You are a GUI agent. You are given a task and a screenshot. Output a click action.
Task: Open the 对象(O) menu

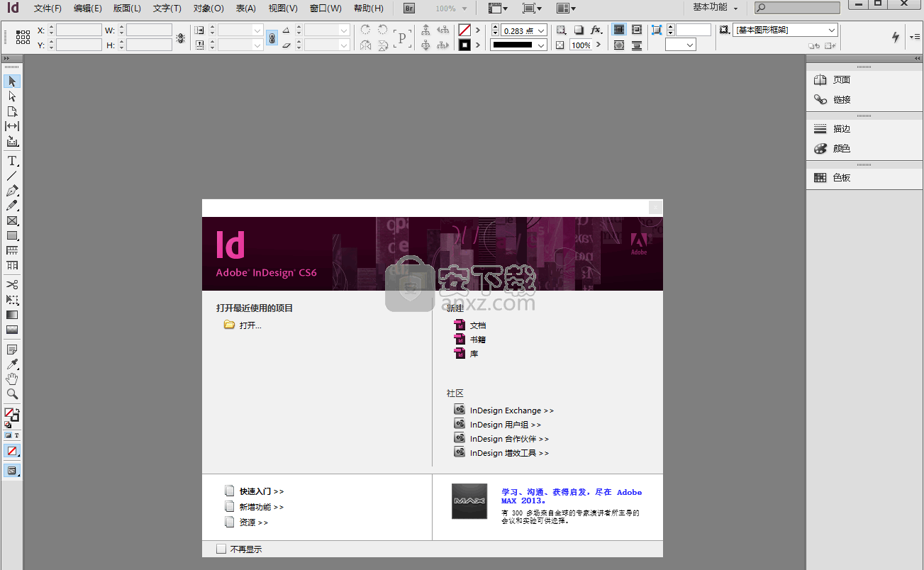pos(208,9)
